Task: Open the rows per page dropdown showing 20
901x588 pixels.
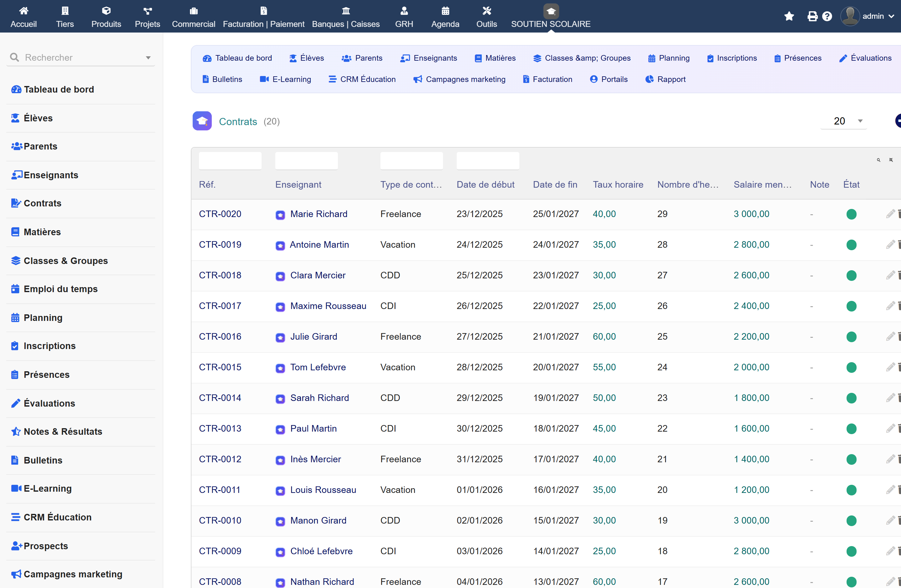Action: pyautogui.click(x=844, y=121)
